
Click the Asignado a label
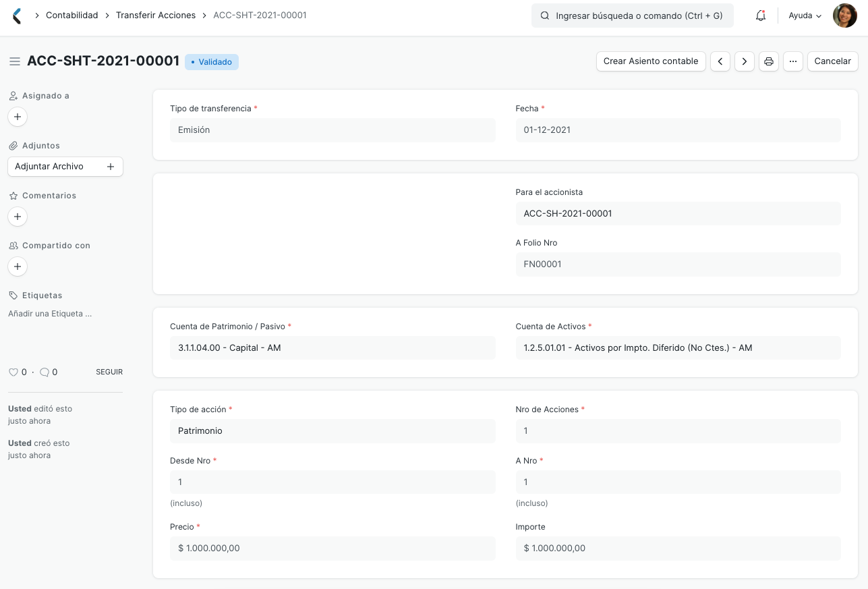(x=46, y=96)
